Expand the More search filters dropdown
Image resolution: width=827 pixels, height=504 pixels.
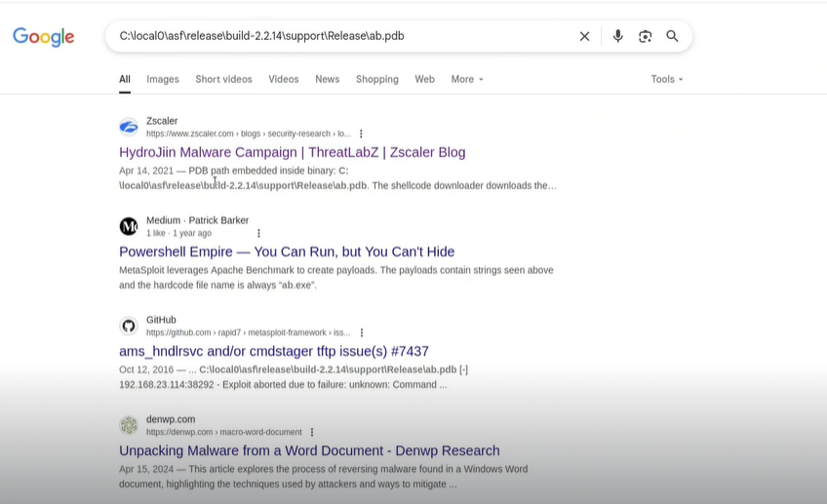(x=466, y=79)
